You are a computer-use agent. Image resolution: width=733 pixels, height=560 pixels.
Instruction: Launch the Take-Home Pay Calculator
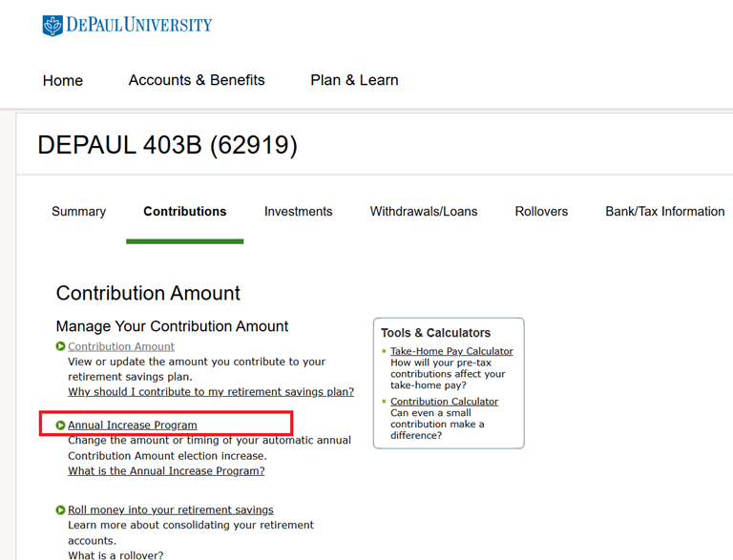pos(451,351)
